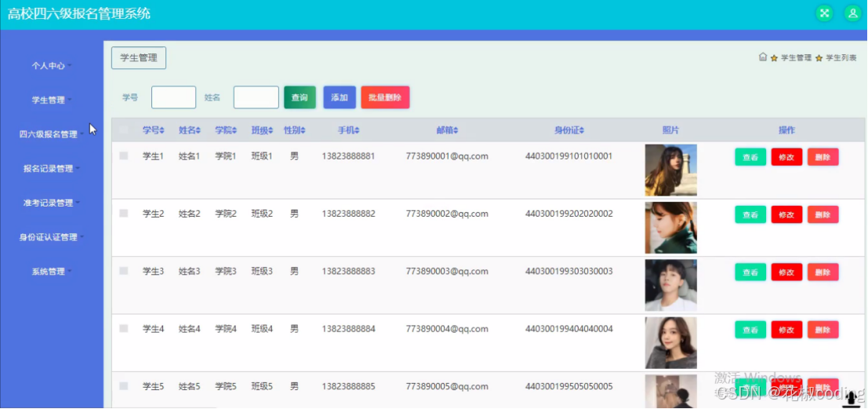868x409 pixels.
Task: Click the 姓名3 cell
Action: click(x=189, y=272)
